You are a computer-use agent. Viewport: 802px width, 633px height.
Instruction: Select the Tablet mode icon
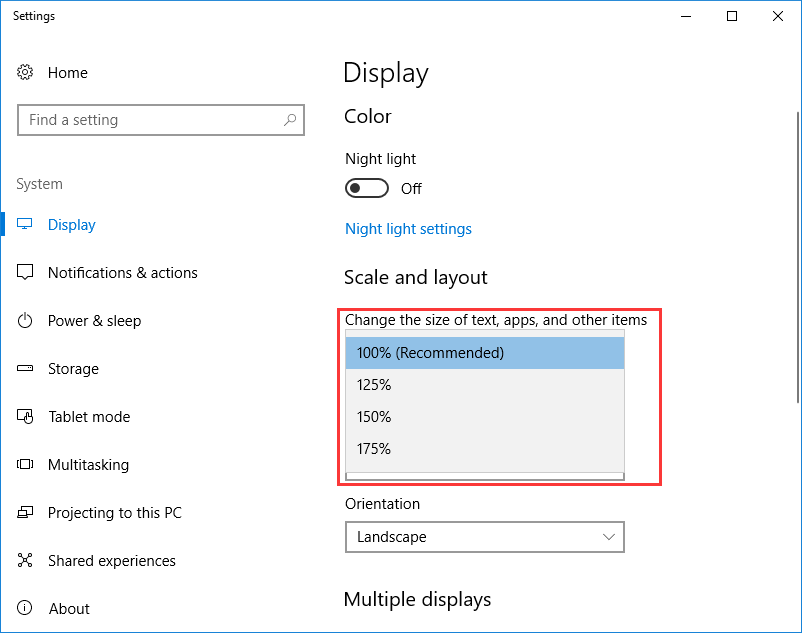pyautogui.click(x=28, y=416)
